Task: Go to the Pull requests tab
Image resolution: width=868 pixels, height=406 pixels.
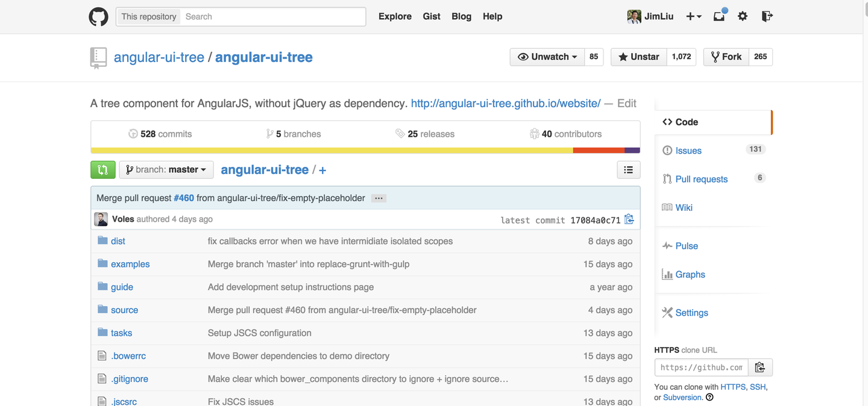Action: [x=701, y=179]
